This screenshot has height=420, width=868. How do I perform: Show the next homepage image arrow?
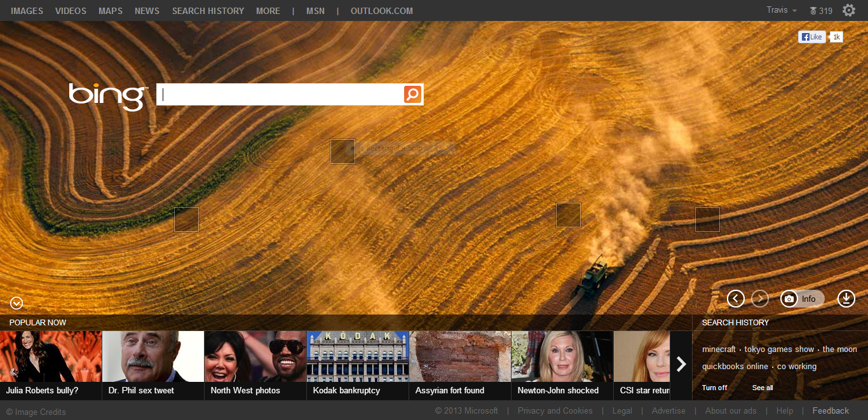(x=760, y=299)
